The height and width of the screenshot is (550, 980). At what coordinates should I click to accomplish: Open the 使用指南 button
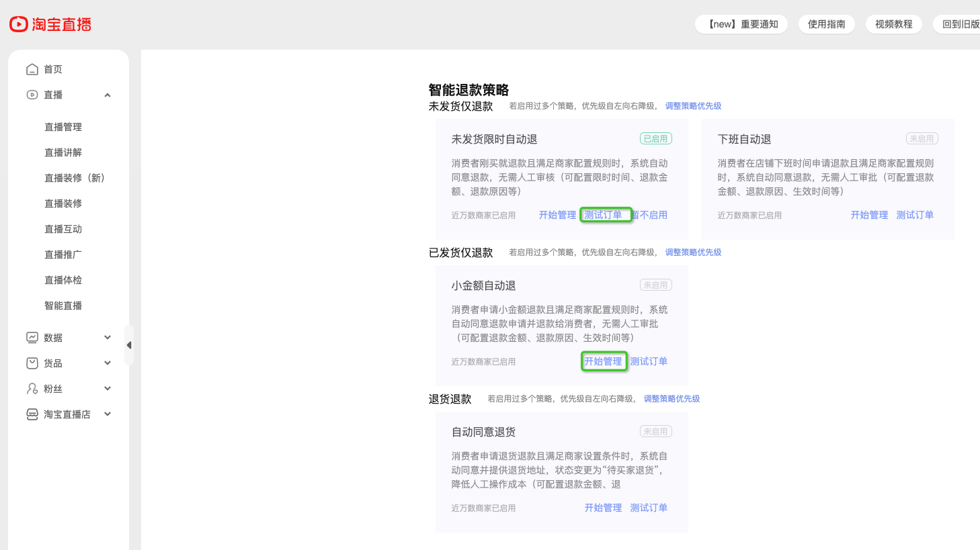point(827,24)
